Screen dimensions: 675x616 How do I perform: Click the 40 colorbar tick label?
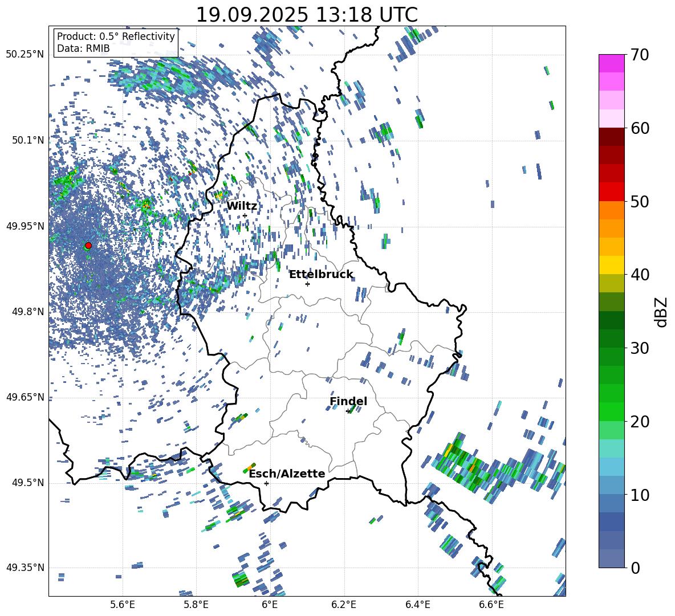tap(640, 275)
